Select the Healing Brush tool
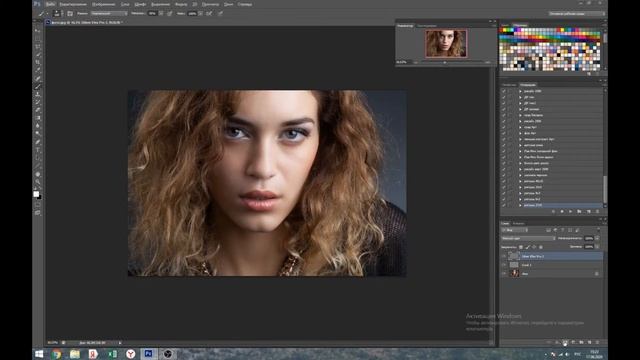 click(x=38, y=78)
